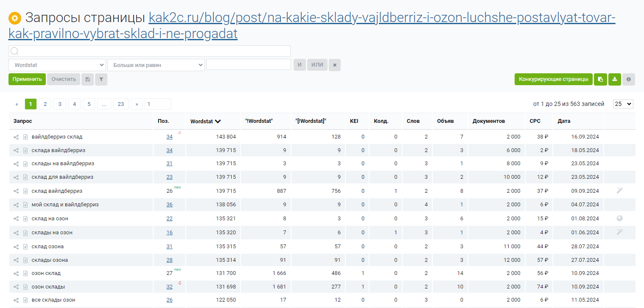Sort by the Поз. column header
This screenshot has height=308, width=644.
pyautogui.click(x=163, y=121)
